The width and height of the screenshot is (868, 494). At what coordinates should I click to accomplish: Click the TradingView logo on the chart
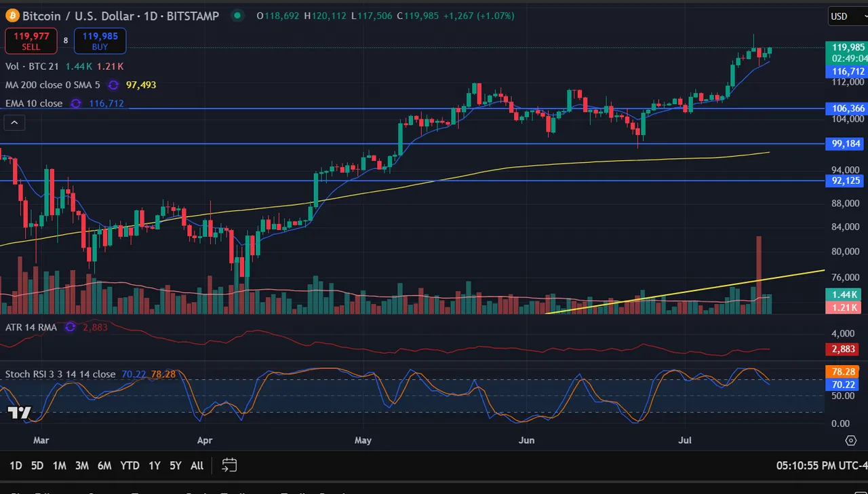click(19, 413)
